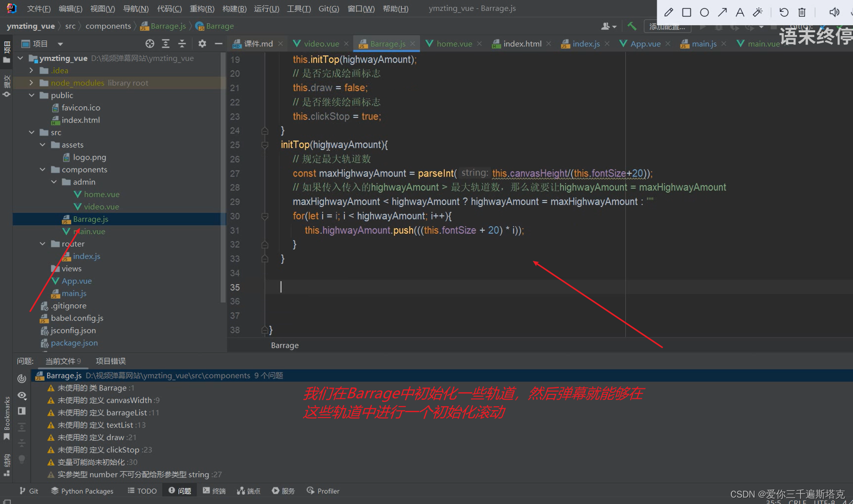Open the 文件(F) menu
This screenshot has width=853, height=504.
coord(39,8)
